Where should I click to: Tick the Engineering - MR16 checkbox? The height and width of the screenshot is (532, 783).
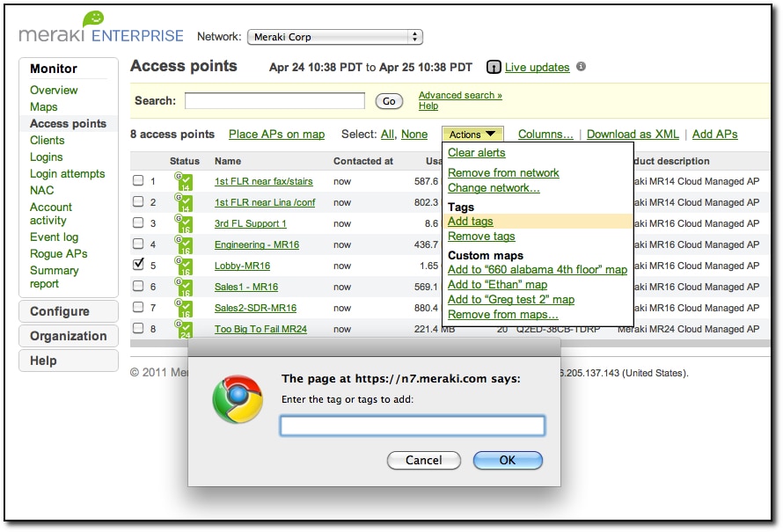(x=138, y=244)
